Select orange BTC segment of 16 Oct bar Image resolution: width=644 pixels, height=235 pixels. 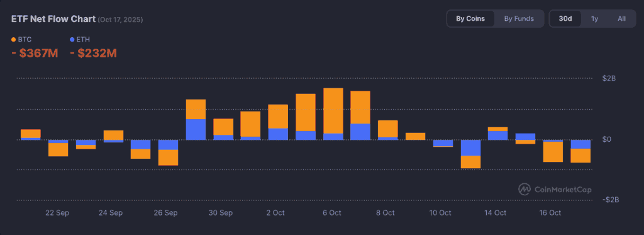point(553,152)
